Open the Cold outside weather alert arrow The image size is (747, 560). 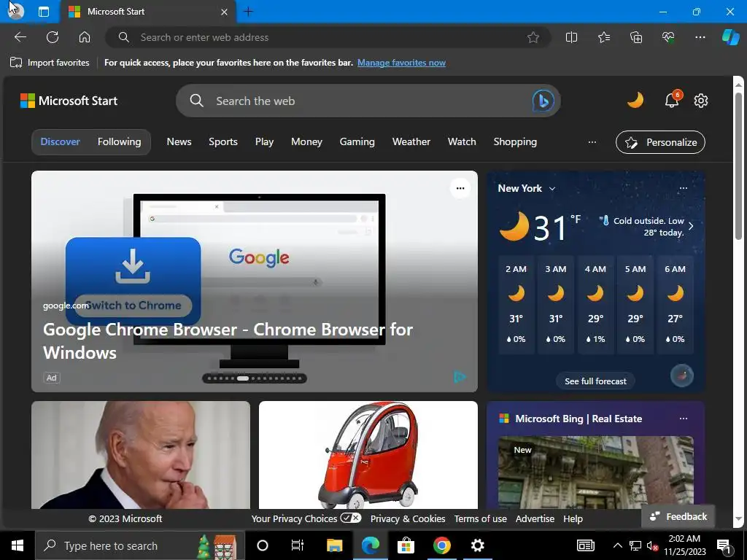tap(691, 226)
